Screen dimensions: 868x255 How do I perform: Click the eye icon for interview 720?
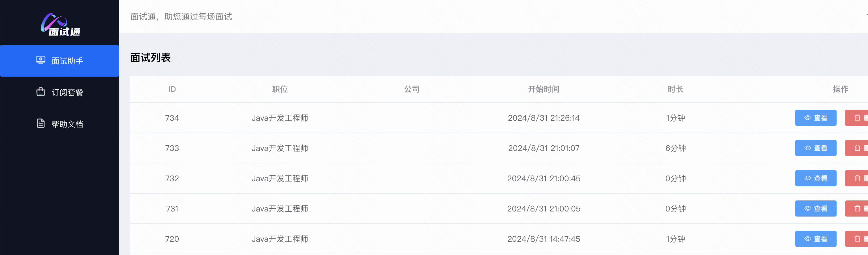tap(808, 239)
